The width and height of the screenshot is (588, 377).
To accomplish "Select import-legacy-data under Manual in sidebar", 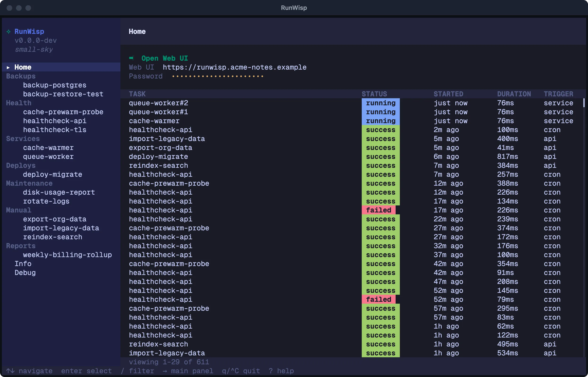I will (61, 228).
